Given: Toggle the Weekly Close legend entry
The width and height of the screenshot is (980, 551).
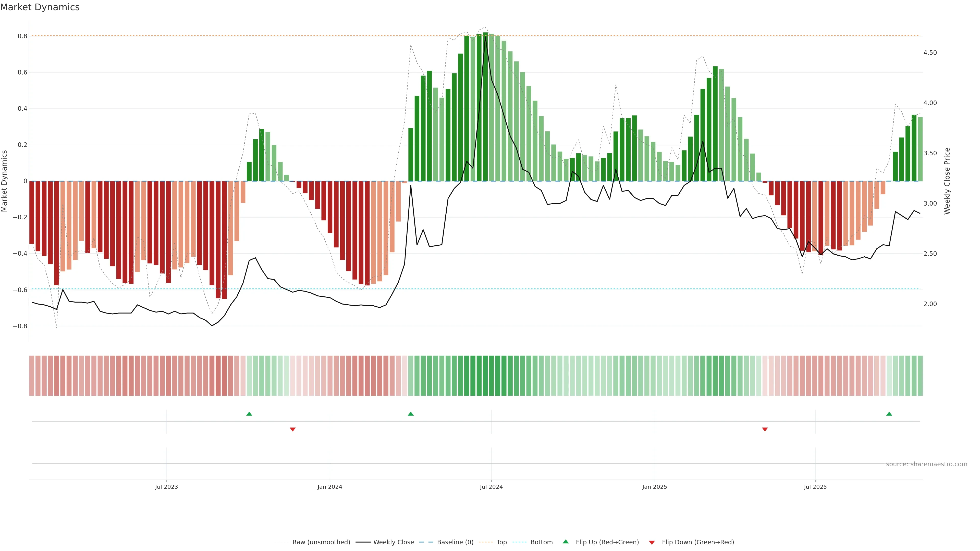Looking at the screenshot, I should (x=393, y=542).
